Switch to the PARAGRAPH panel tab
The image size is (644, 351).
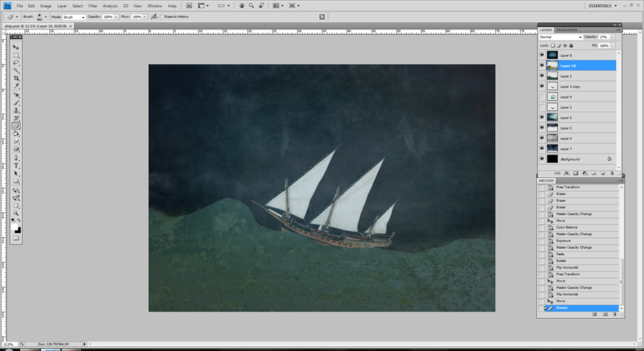pos(567,30)
